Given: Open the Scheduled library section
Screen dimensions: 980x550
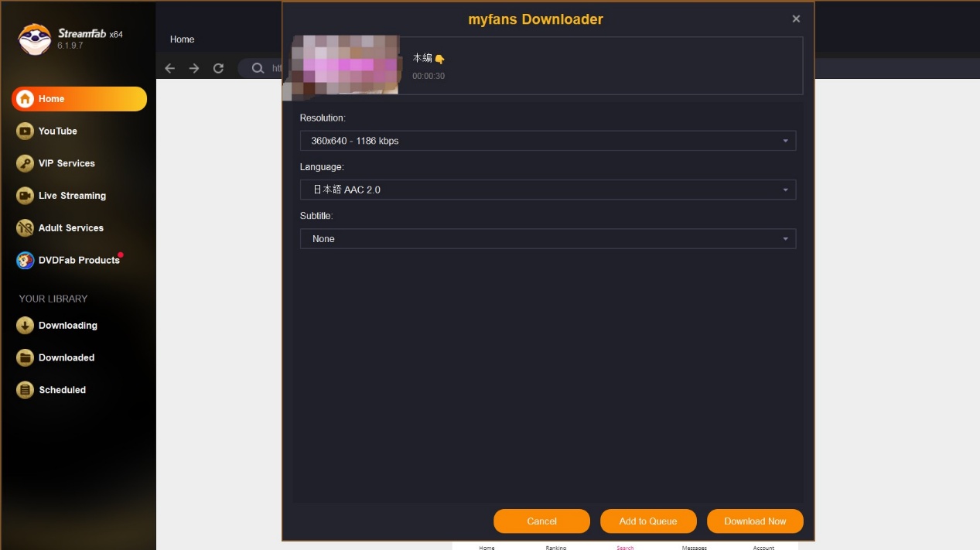Looking at the screenshot, I should pyautogui.click(x=51, y=391).
